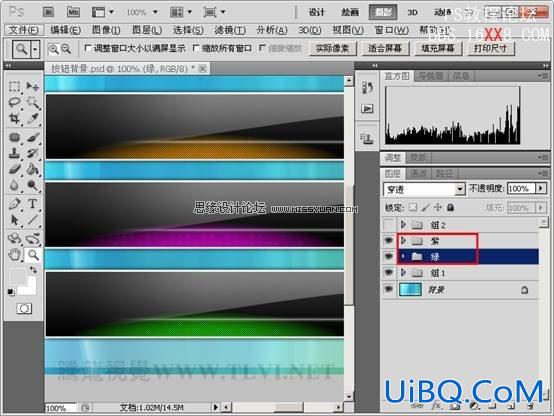Select the Blur tool
This screenshot has height=416, width=554.
click(x=14, y=185)
